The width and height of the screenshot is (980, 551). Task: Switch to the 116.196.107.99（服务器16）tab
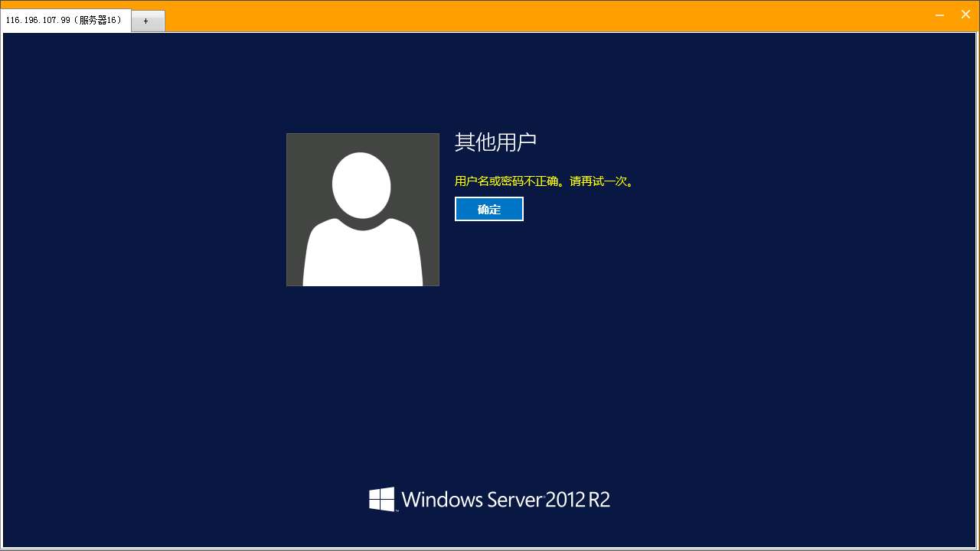[x=65, y=21]
